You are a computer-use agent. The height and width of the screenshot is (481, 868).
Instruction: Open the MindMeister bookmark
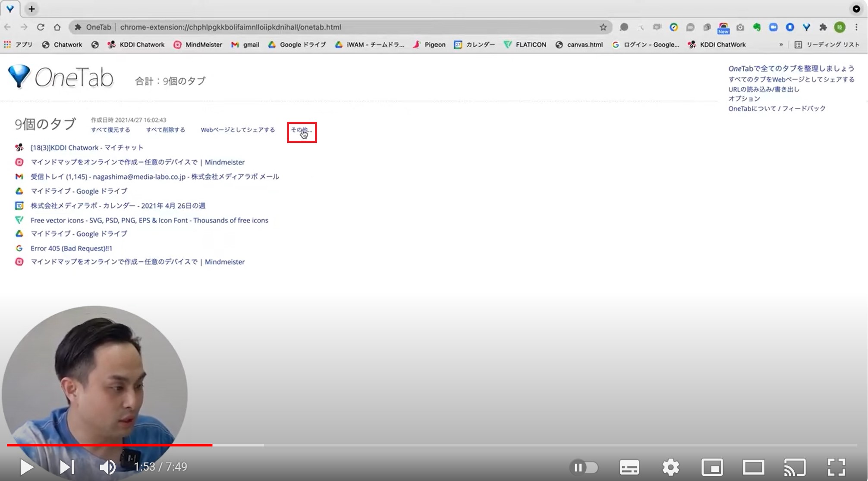[x=198, y=44]
